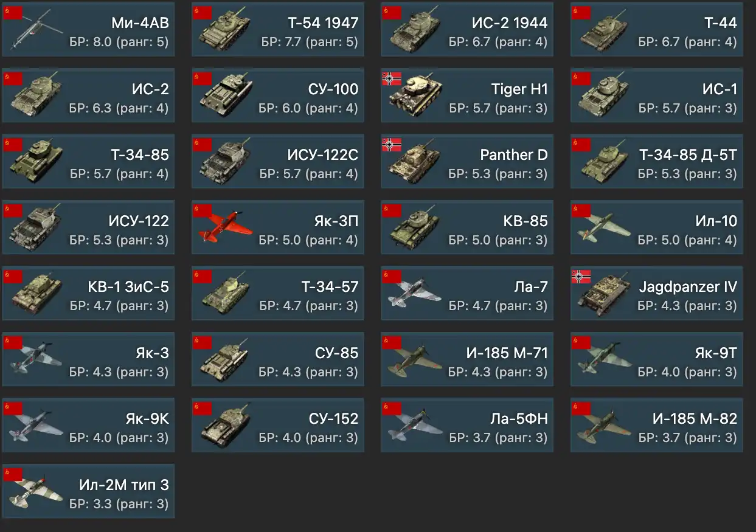Click the red Як-3П aircraft image
This screenshot has width=756, height=532.
tap(225, 229)
